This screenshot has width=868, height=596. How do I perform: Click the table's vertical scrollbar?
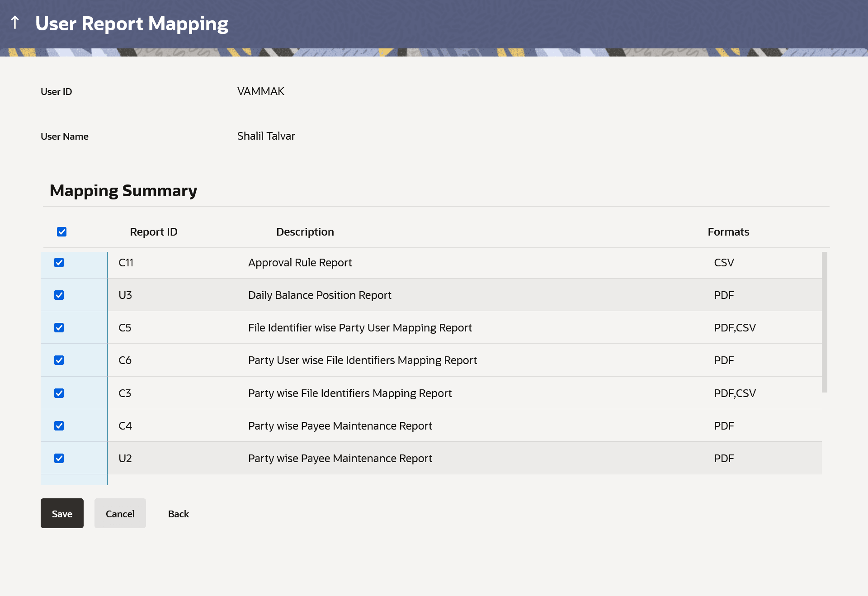[x=824, y=322]
